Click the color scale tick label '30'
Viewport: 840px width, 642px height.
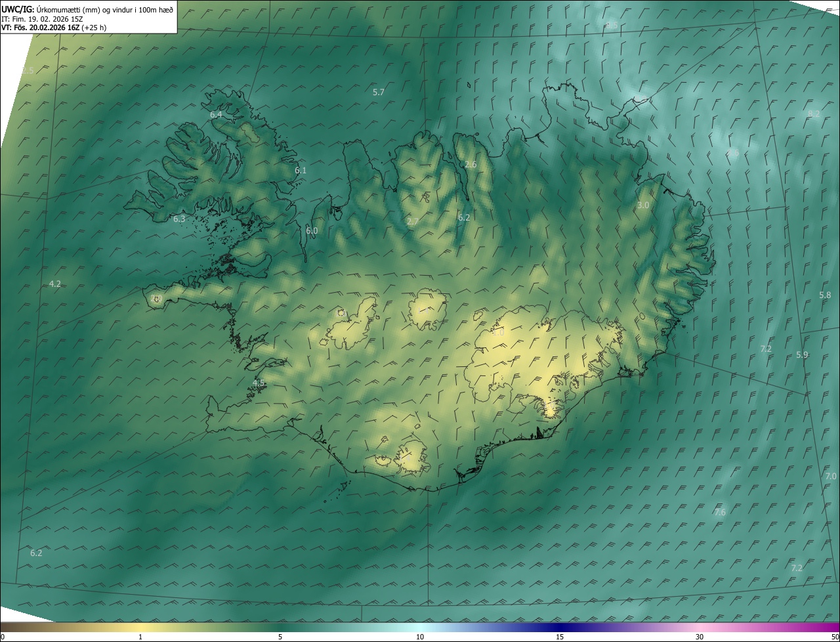click(x=700, y=637)
